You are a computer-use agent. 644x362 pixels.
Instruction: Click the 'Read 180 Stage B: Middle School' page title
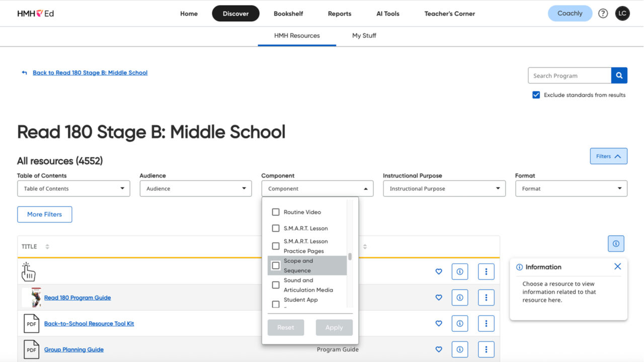tap(151, 132)
